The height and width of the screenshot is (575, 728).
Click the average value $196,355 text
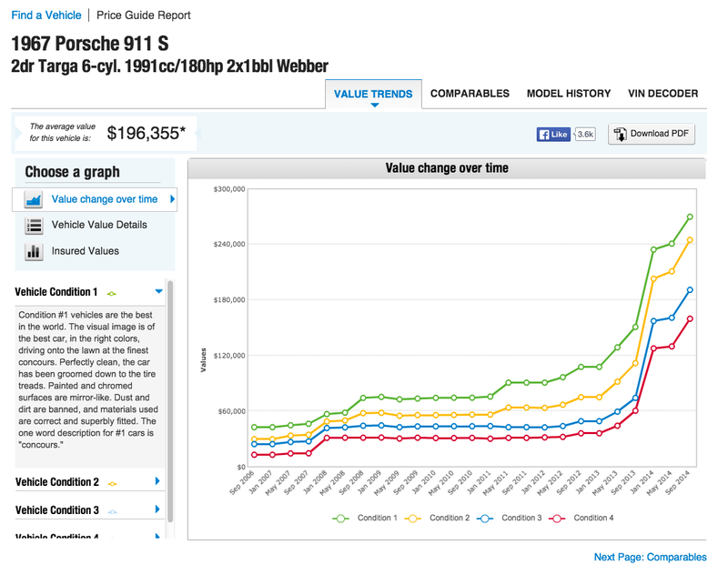tap(147, 134)
